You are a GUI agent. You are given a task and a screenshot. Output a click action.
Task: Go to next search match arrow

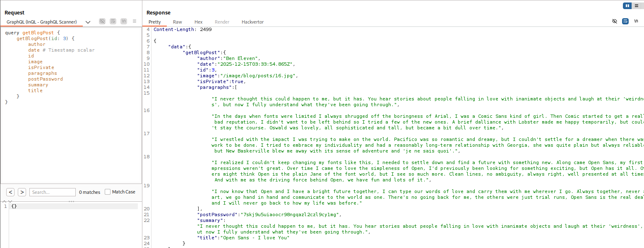point(22,192)
